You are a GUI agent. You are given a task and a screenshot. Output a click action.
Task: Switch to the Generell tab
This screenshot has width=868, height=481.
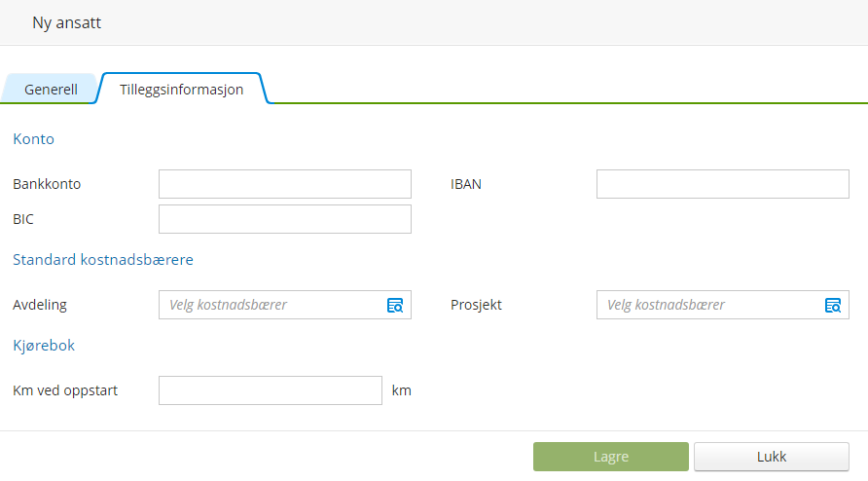pos(51,90)
